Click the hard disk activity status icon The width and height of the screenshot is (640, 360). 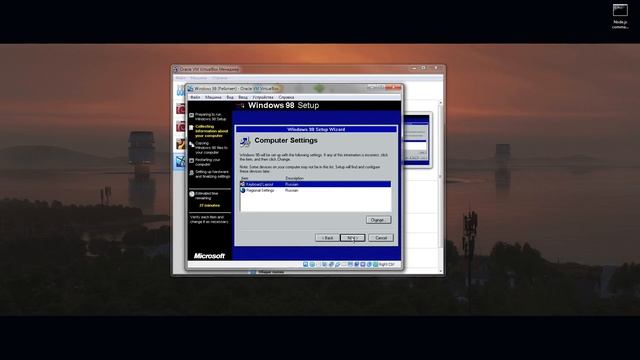pyautogui.click(x=306, y=264)
